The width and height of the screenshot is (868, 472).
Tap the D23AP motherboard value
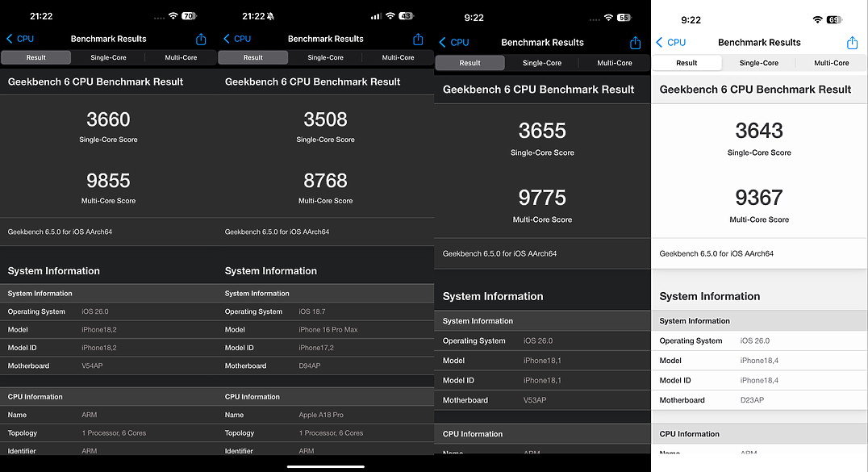coord(753,400)
